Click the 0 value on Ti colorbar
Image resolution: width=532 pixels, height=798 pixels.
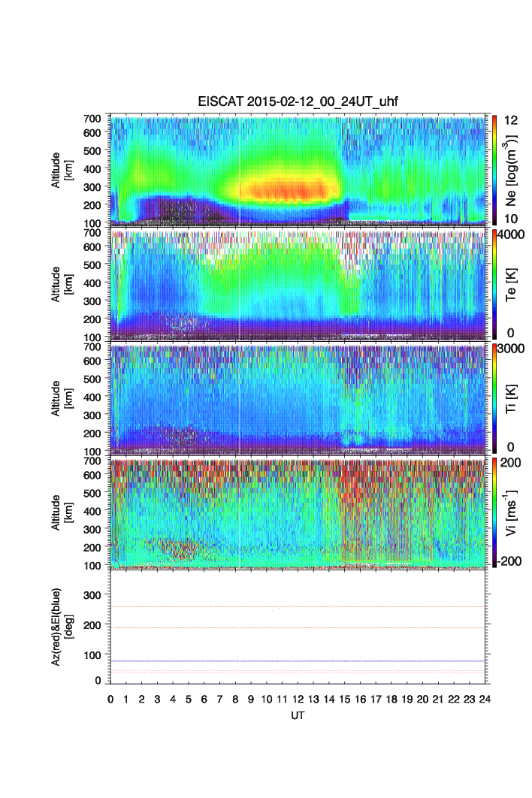tap(511, 447)
